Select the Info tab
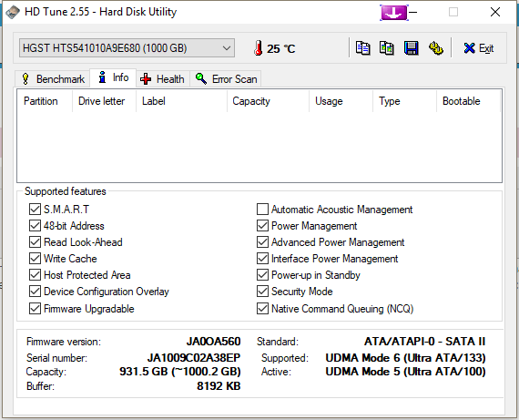519x420 pixels. tap(113, 77)
